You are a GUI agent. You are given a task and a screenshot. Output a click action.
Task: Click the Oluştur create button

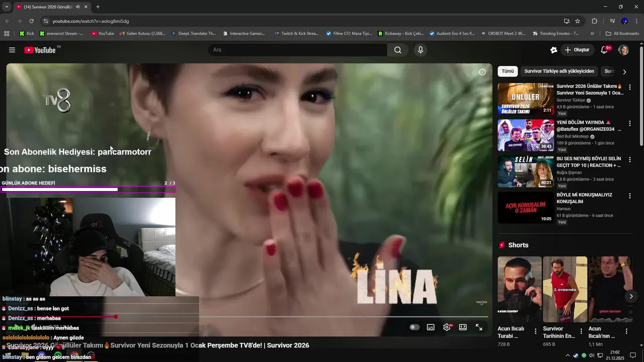(577, 50)
